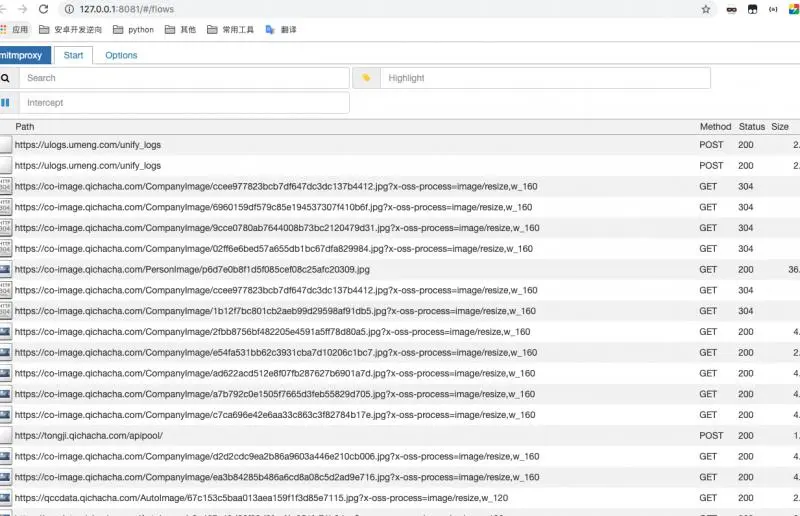
Task: Sort flows by Method column header
Action: (x=715, y=127)
